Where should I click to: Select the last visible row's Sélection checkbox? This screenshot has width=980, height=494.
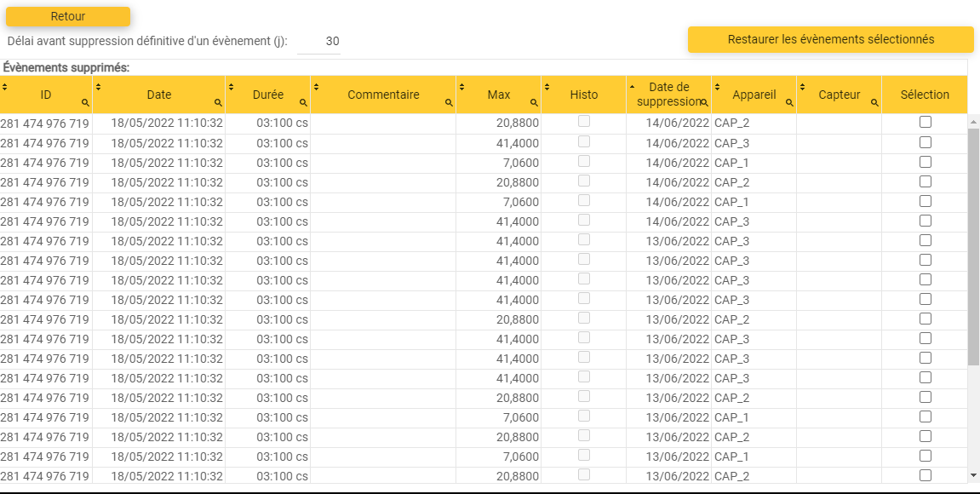tap(926, 475)
